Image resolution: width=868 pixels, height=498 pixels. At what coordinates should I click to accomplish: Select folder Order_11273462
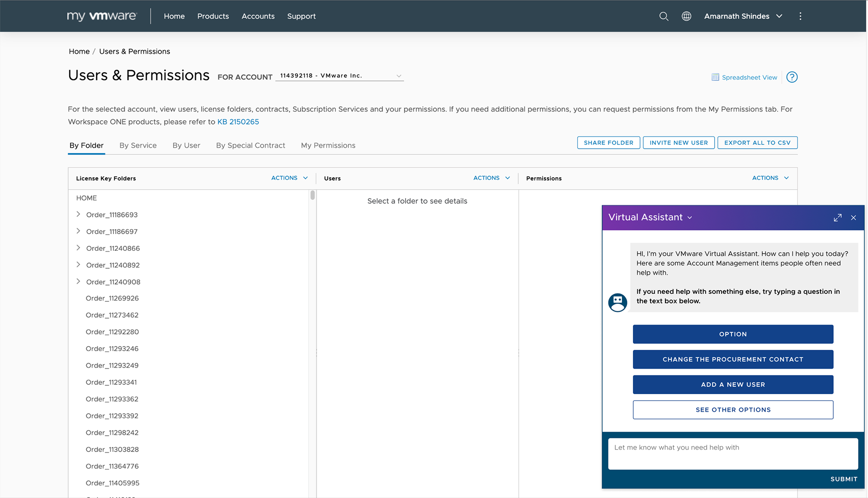click(112, 315)
